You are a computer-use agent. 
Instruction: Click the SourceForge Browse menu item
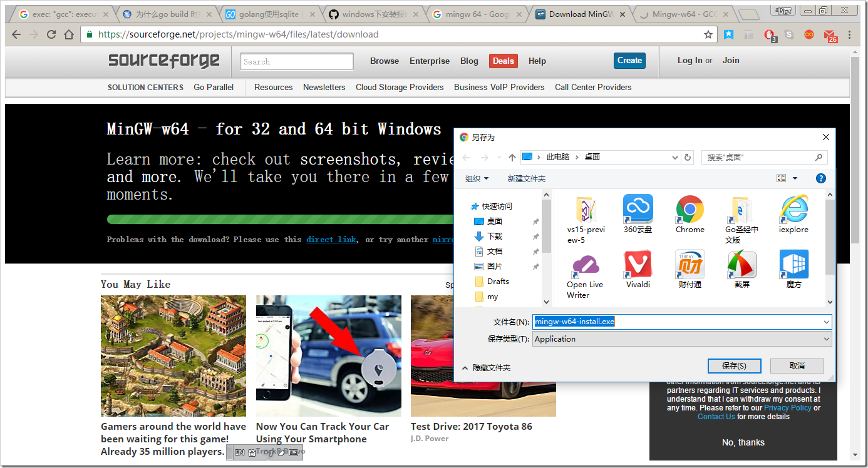pyautogui.click(x=385, y=61)
